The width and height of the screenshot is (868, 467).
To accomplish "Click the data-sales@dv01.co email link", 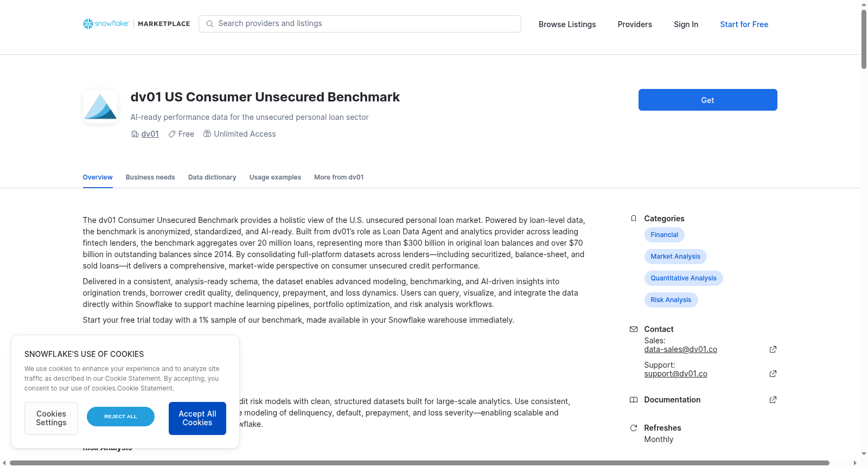I will coord(680,350).
